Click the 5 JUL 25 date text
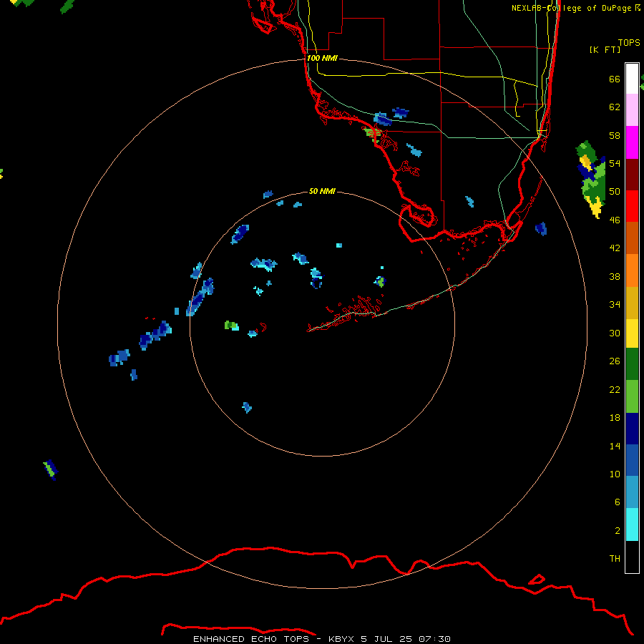 [x=386, y=639]
